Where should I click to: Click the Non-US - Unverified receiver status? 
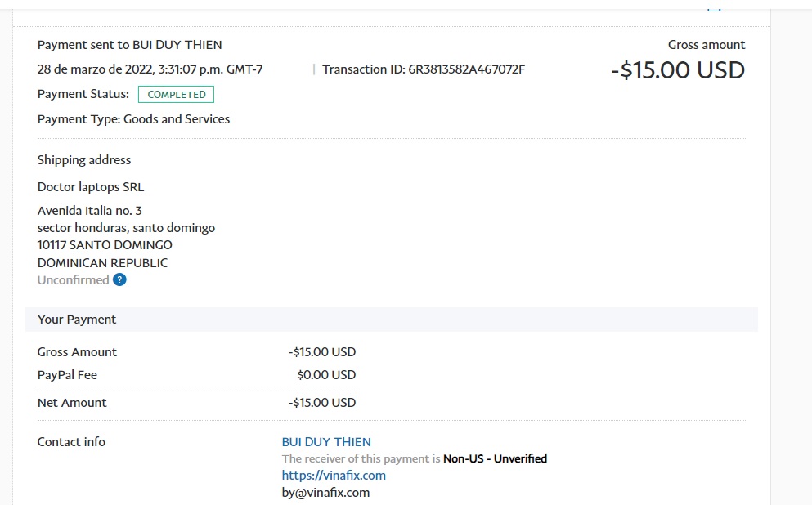point(495,458)
